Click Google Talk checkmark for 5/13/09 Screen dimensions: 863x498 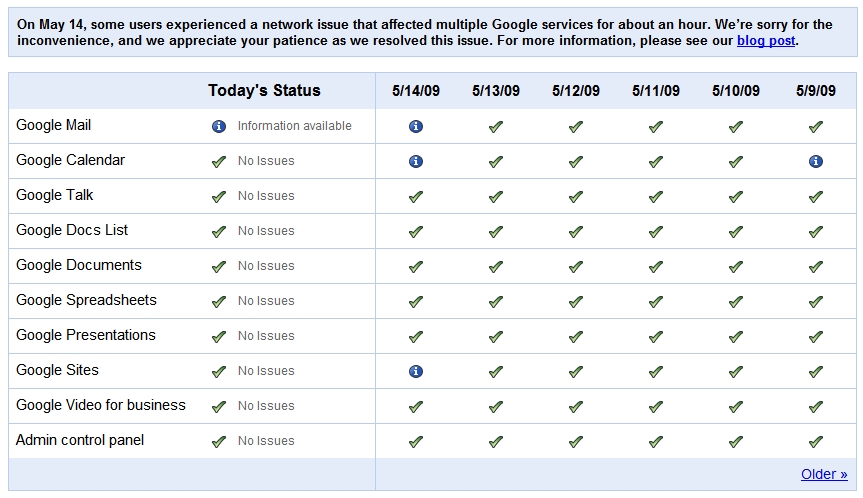(x=496, y=197)
